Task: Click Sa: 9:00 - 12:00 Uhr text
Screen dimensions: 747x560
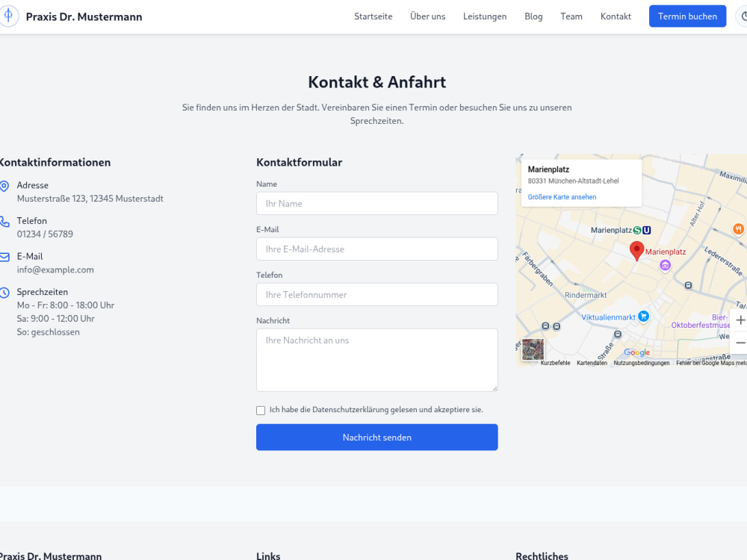Action: [56, 319]
